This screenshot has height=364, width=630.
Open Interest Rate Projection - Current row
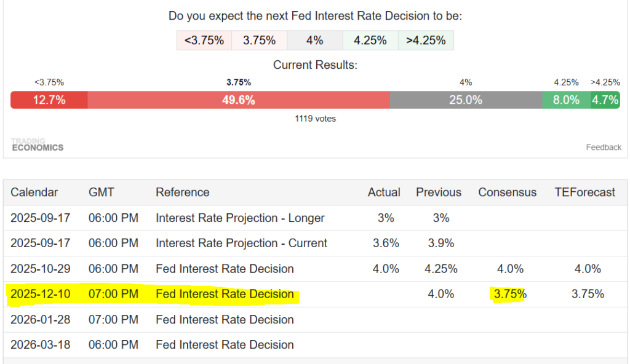241,243
